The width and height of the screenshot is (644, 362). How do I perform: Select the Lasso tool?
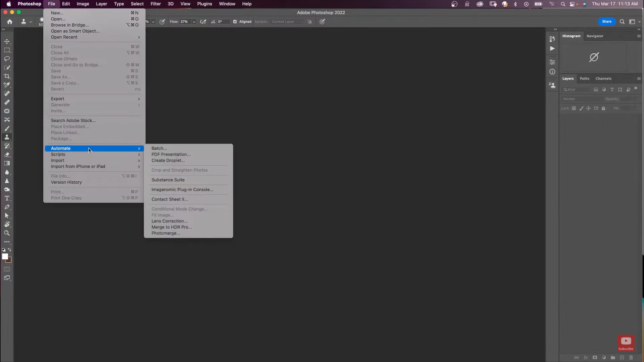point(7,59)
